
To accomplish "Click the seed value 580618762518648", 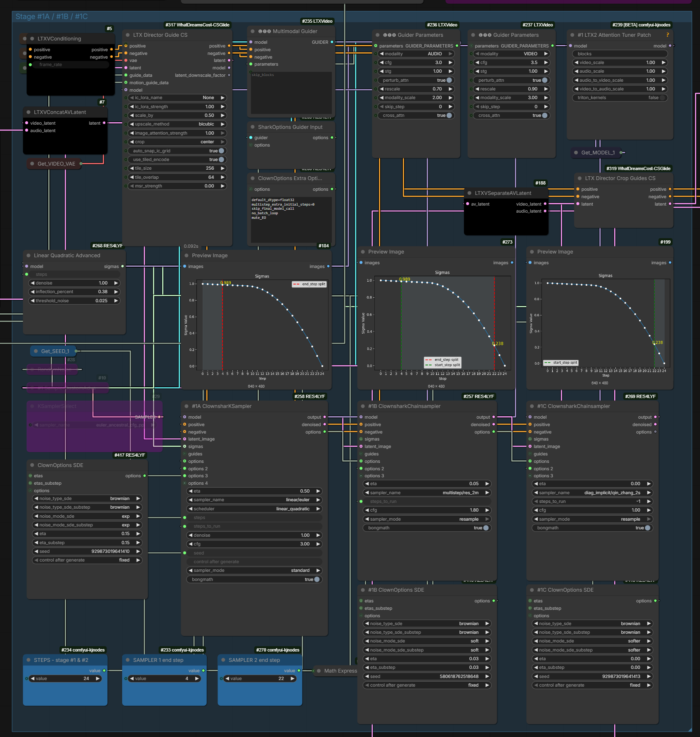I will [427, 677].
